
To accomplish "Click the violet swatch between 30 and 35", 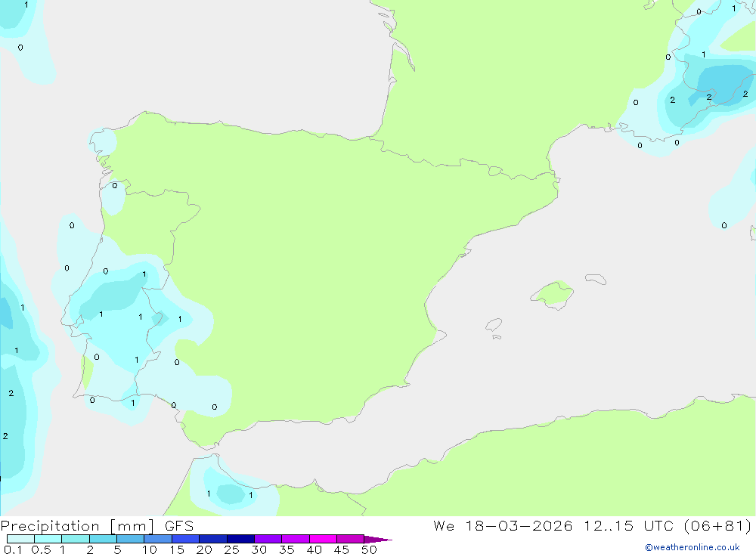I will click(x=268, y=539).
